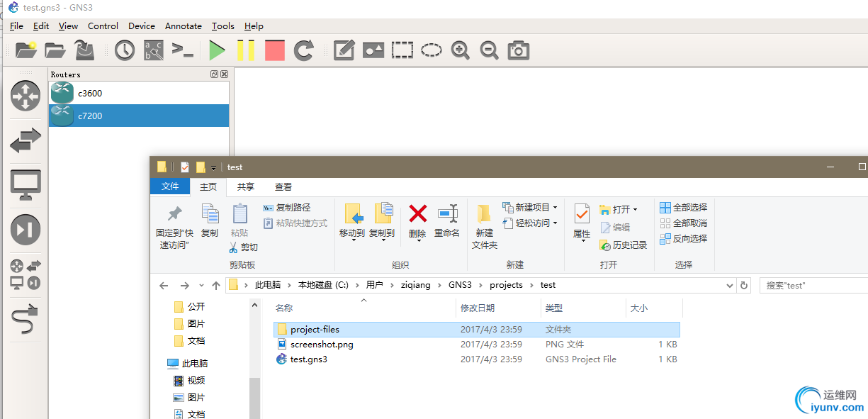
Task: Reload all devices icon in GNS3 toolbar
Action: tap(304, 50)
